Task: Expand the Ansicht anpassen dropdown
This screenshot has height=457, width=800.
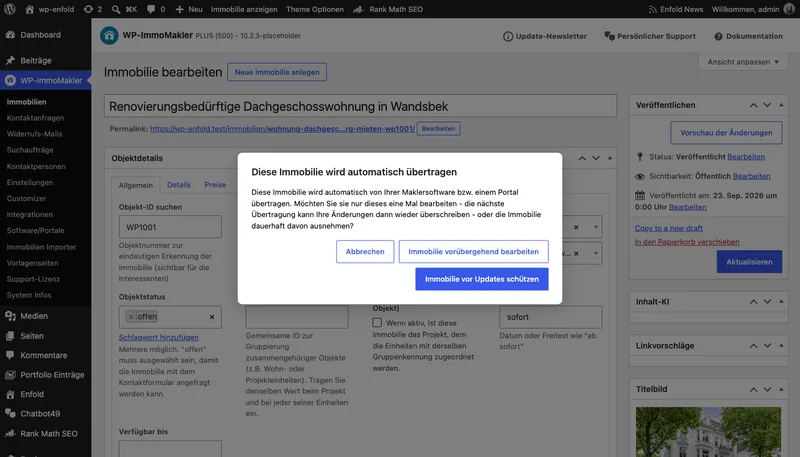Action: coord(743,62)
